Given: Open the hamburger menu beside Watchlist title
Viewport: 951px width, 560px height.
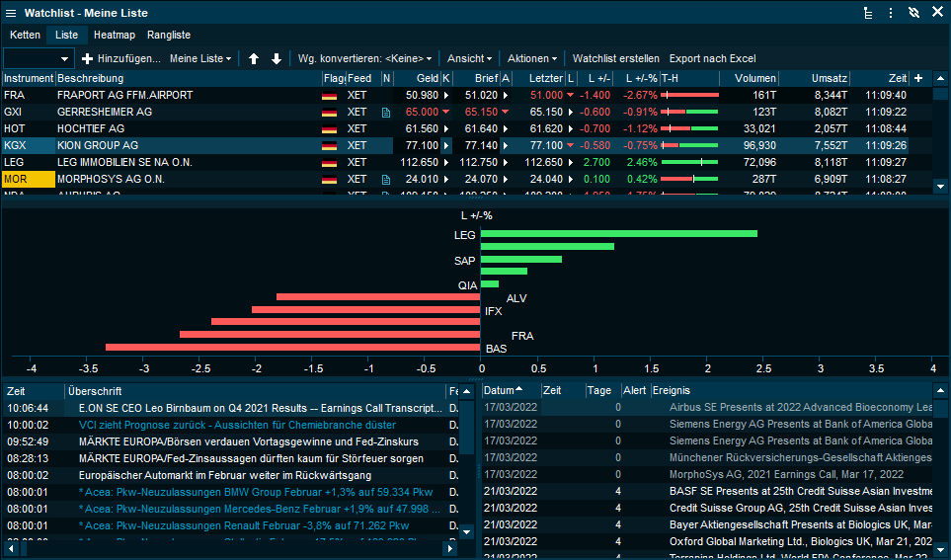Looking at the screenshot, I should (x=11, y=13).
